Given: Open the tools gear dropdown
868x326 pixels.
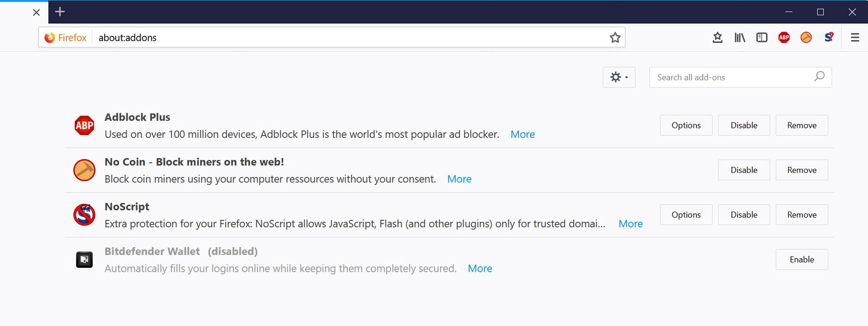Looking at the screenshot, I should (x=618, y=77).
